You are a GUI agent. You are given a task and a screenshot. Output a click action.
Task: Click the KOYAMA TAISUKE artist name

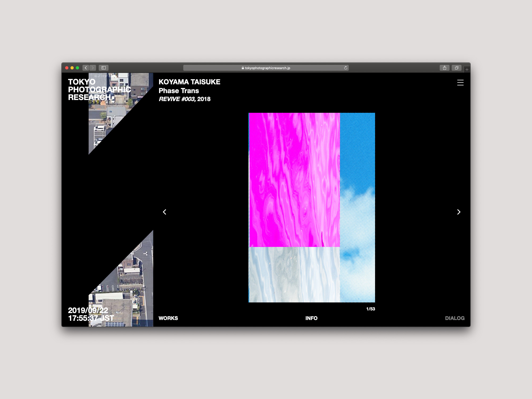pos(189,82)
